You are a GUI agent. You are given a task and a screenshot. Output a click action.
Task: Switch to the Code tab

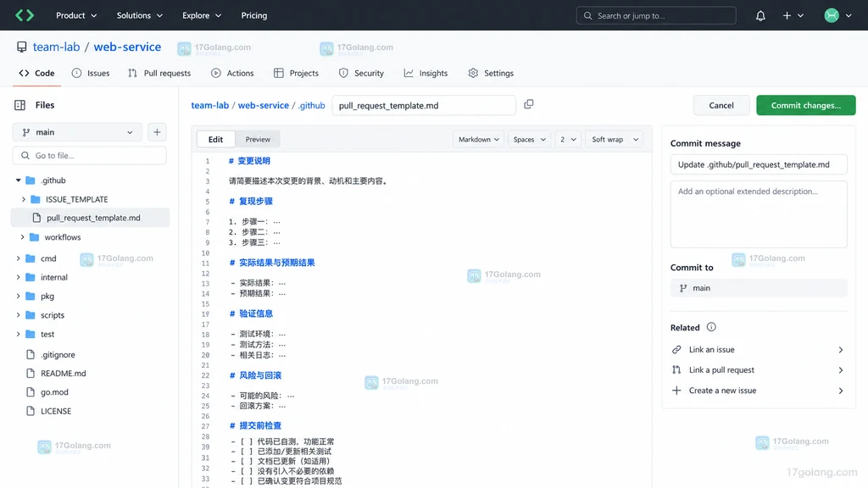36,73
